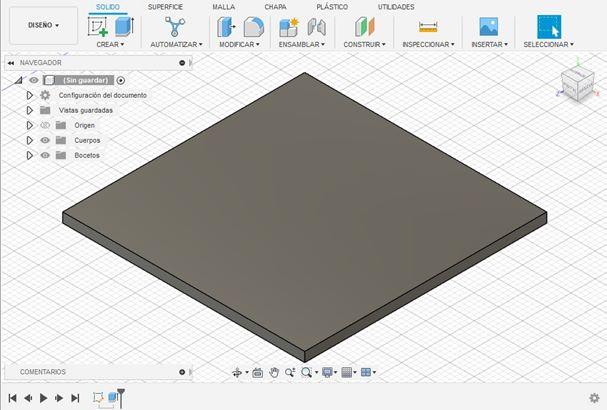
Task: Expand the Vistas guardadas node
Action: 29,110
